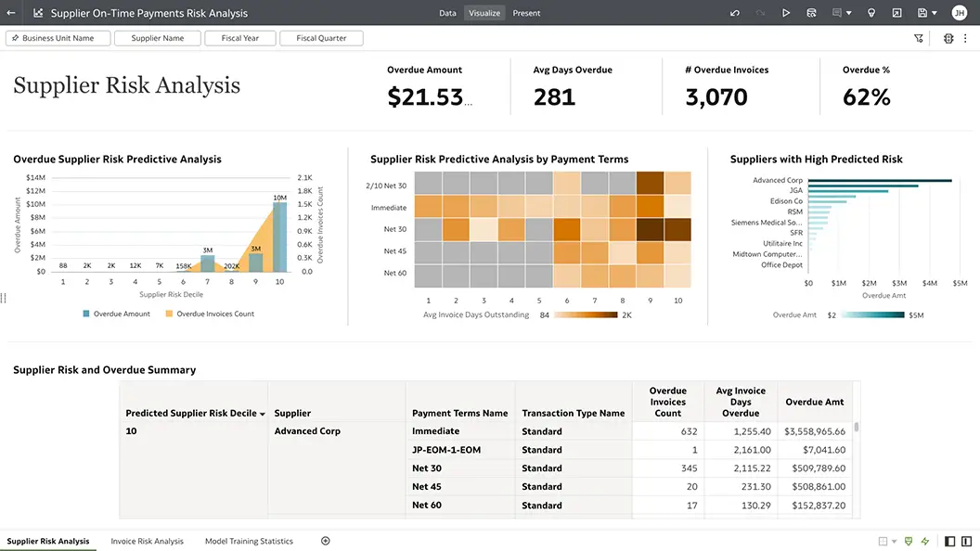
Task: Toggle the lightning auto-refresh control
Action: (924, 541)
